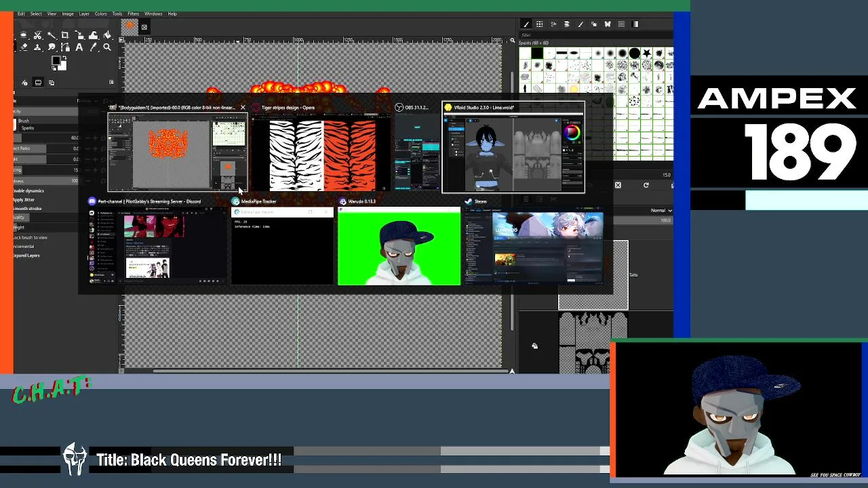Open the Edit menu
The height and width of the screenshot is (488, 868).
pos(21,14)
